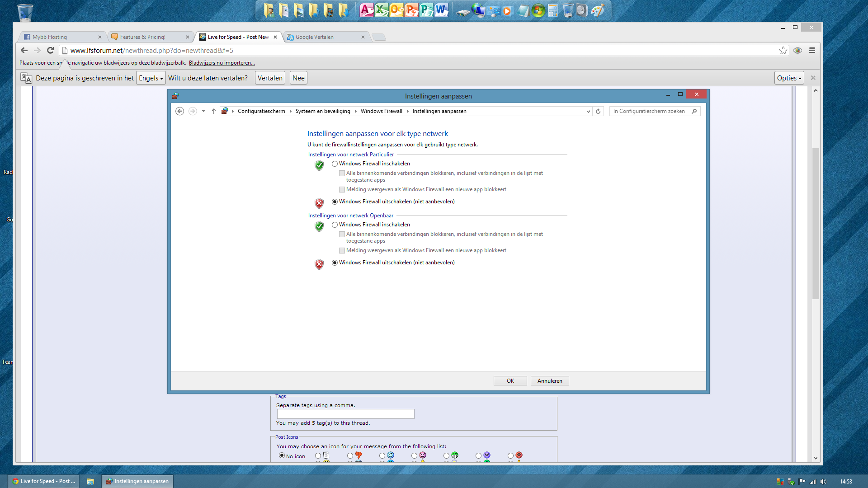Switch to the Mybb Hosting tab
Viewport: 868px width, 488px height.
[50, 37]
